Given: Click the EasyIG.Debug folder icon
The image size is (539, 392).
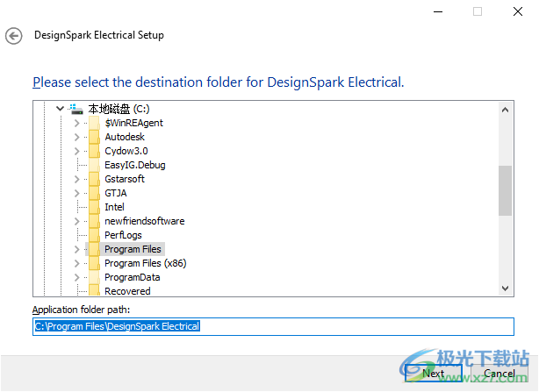Looking at the screenshot, I should coord(94,165).
